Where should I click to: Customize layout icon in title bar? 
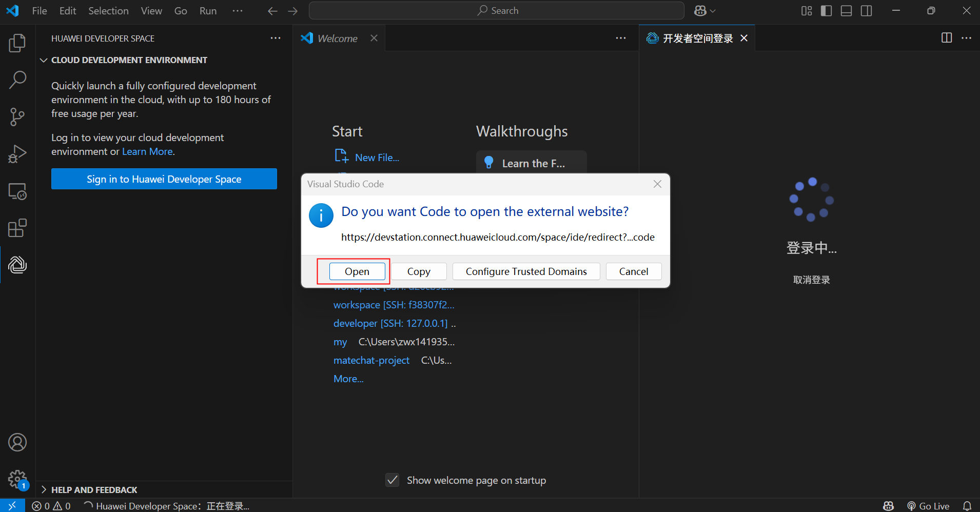807,11
